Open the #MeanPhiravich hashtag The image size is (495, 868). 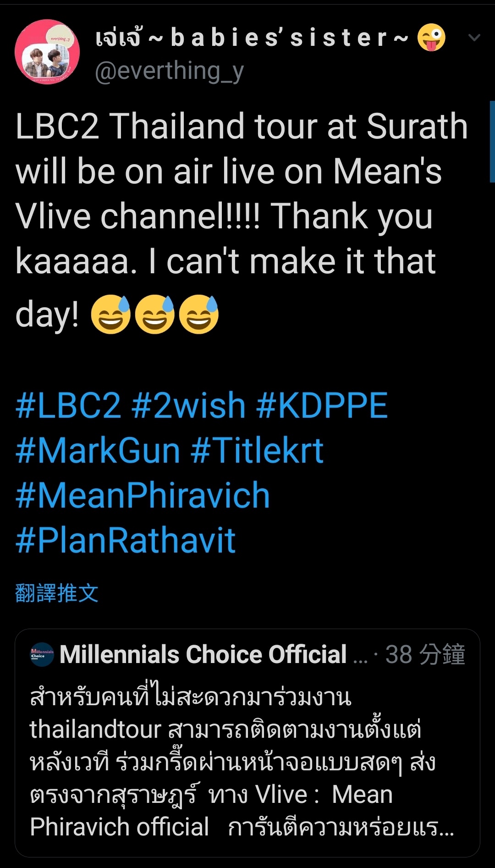[x=143, y=496]
